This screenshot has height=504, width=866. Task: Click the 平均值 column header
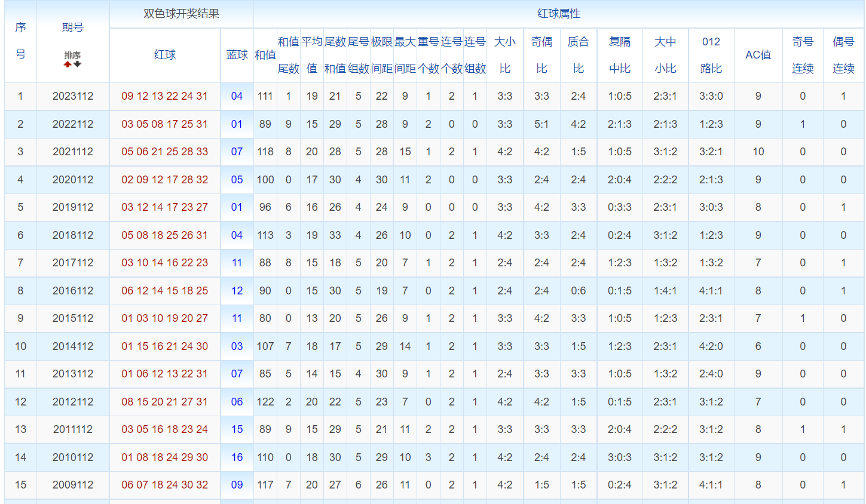312,55
